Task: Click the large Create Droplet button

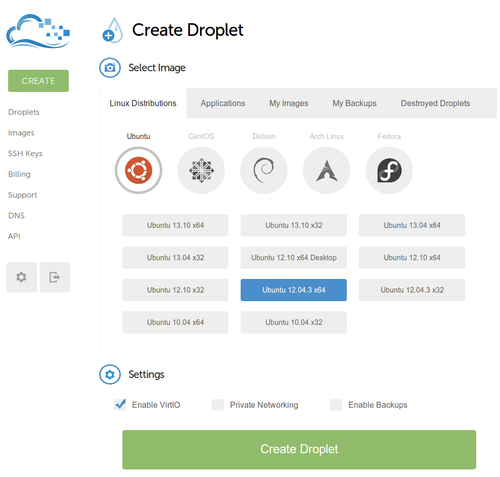Action: point(299,449)
